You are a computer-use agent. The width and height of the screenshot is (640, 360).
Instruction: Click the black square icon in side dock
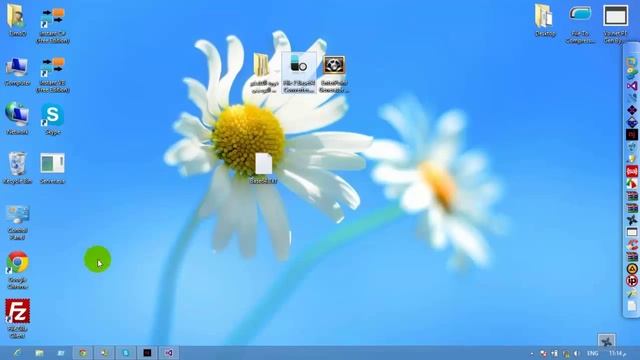632,134
